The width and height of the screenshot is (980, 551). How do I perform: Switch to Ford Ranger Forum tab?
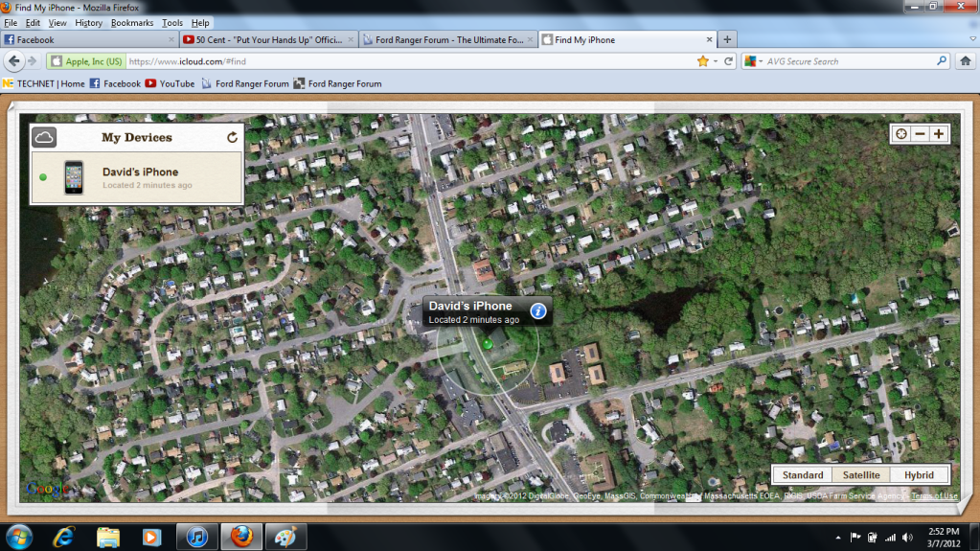pyautogui.click(x=448, y=39)
